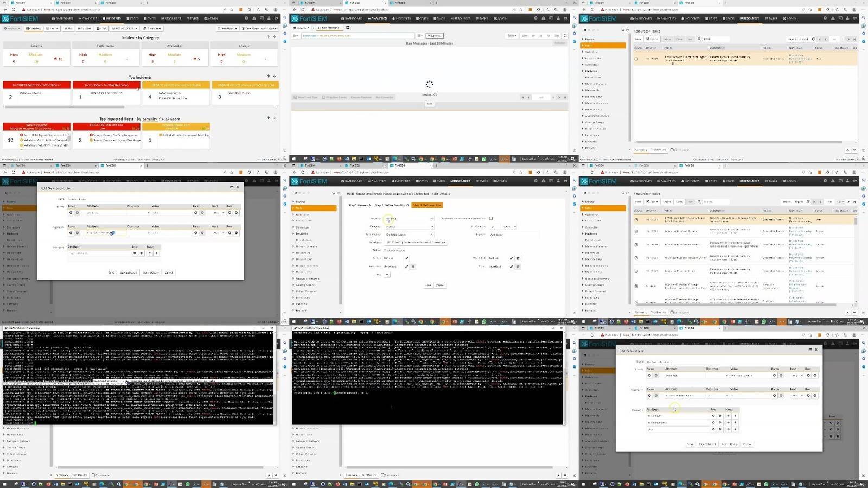Screen dimensions: 868x488
Task: Open days unit dropdown beside notification value
Action: pyautogui.click(x=509, y=227)
